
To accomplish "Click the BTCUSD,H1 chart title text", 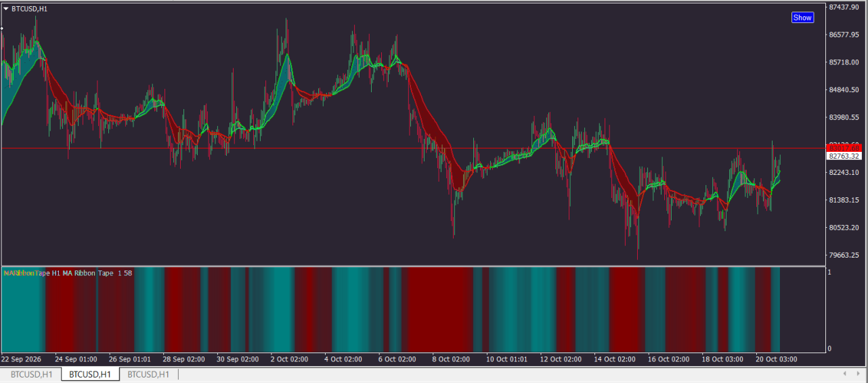I will pyautogui.click(x=29, y=9).
